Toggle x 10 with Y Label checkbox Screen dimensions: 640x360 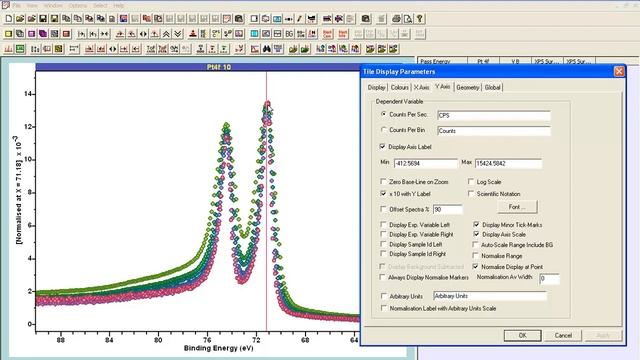(x=383, y=193)
